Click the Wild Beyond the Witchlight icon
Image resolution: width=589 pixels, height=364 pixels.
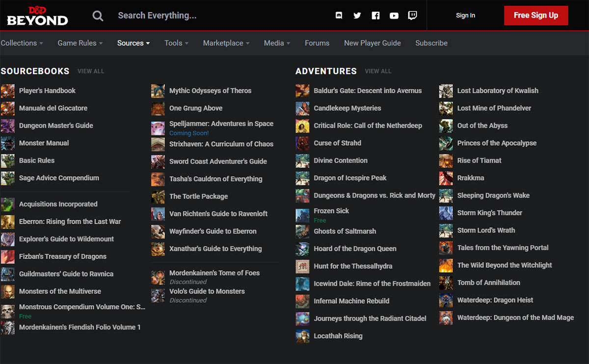point(446,265)
